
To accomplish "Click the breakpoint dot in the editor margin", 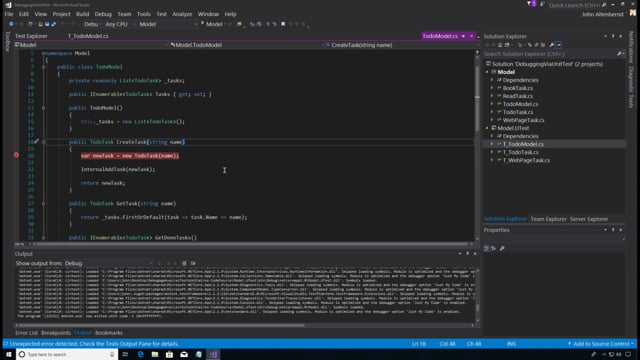I will point(16,155).
